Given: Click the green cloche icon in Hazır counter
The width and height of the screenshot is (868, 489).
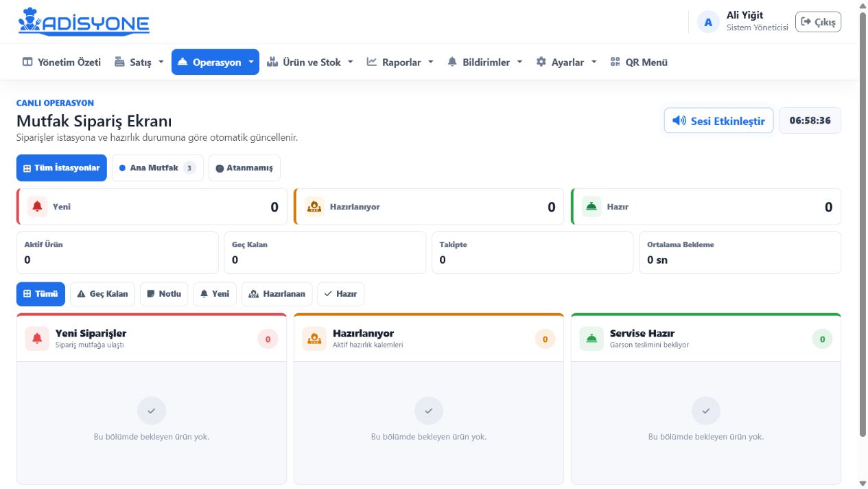Looking at the screenshot, I should [x=591, y=207].
